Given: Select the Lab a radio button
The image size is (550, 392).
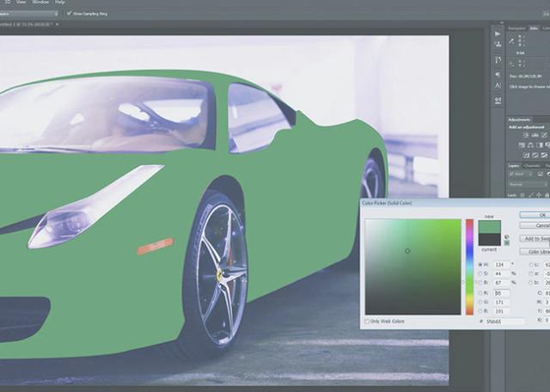Looking at the screenshot, I should point(531,273).
